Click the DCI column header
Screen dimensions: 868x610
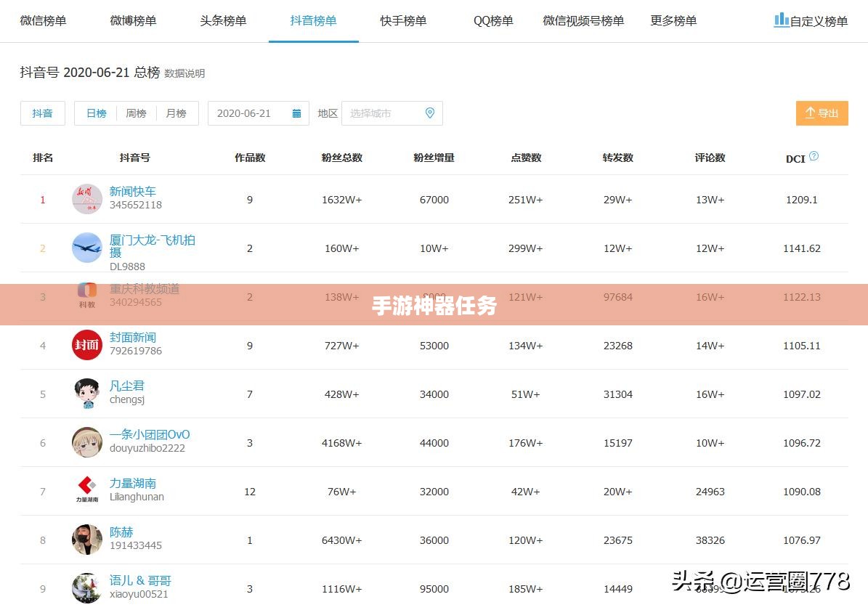(x=795, y=159)
